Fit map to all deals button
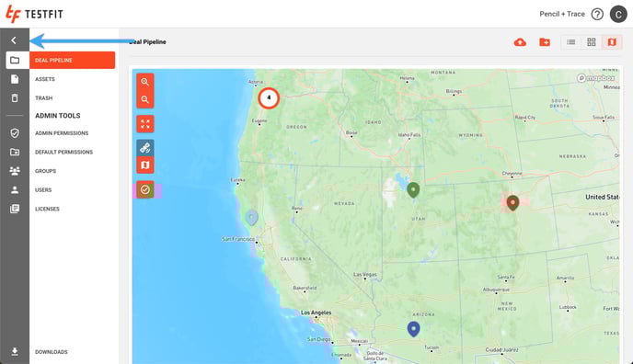The width and height of the screenshot is (633, 364). pyautogui.click(x=145, y=124)
